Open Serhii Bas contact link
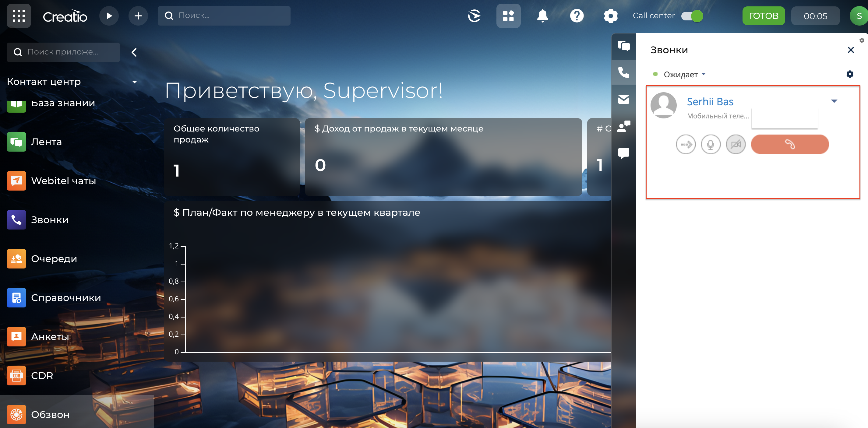 tap(710, 102)
